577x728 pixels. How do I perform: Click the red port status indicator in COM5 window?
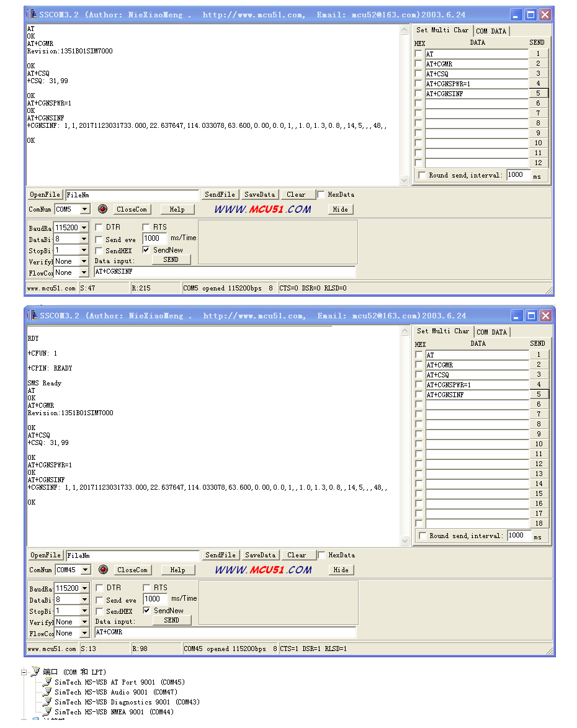102,209
